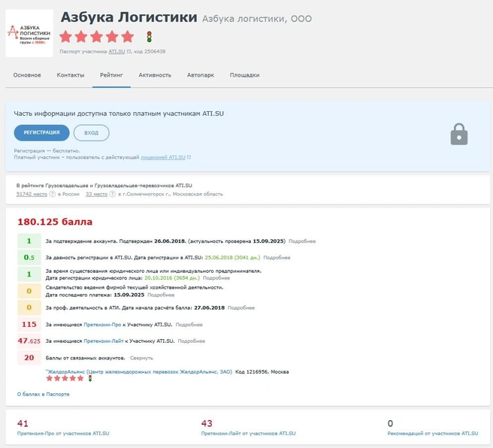
Task: Open the Претензии-Лайт link in score list
Action: [x=104, y=341]
